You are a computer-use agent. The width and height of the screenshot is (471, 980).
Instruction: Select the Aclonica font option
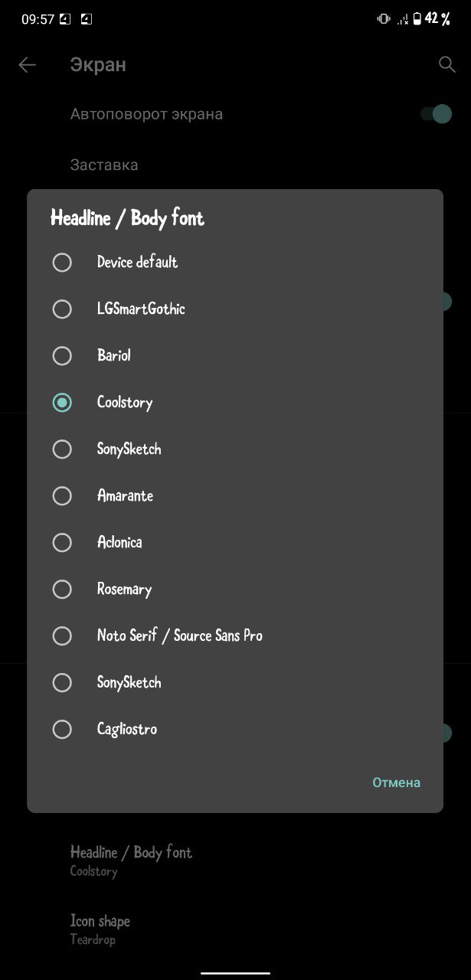coord(235,543)
